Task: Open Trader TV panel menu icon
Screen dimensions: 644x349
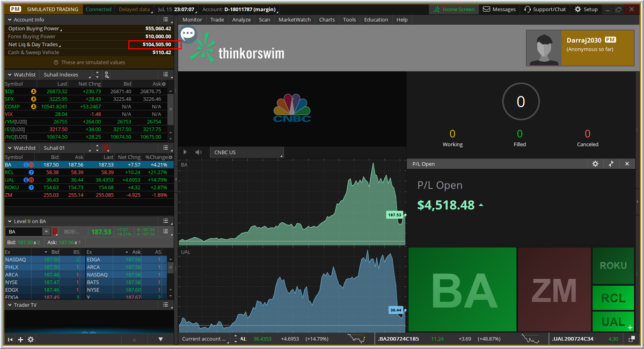Action: point(167,305)
